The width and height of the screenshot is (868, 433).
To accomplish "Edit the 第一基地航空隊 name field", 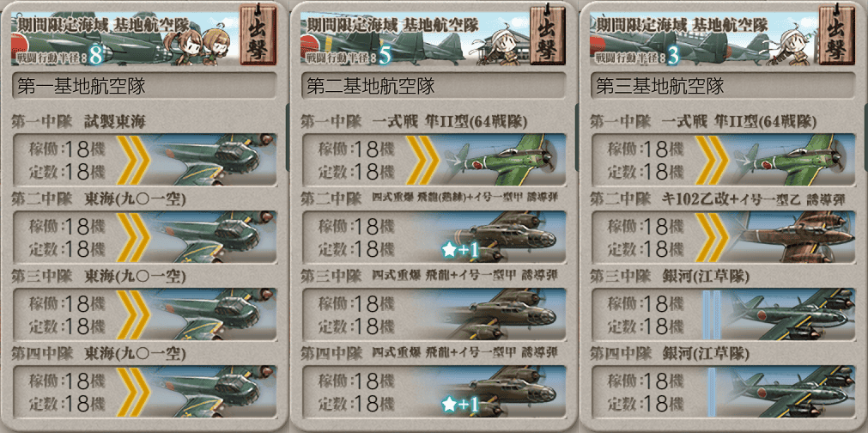I will coord(144,86).
